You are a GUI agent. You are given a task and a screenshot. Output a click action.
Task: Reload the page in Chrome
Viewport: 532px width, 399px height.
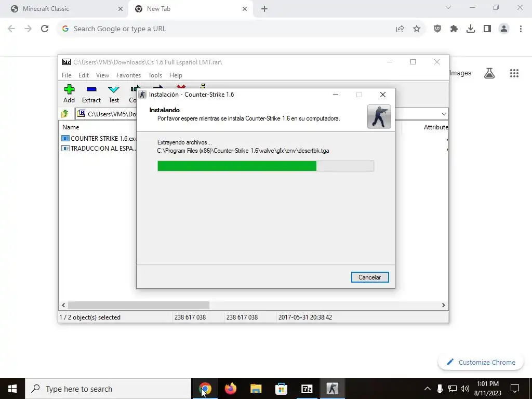click(45, 29)
